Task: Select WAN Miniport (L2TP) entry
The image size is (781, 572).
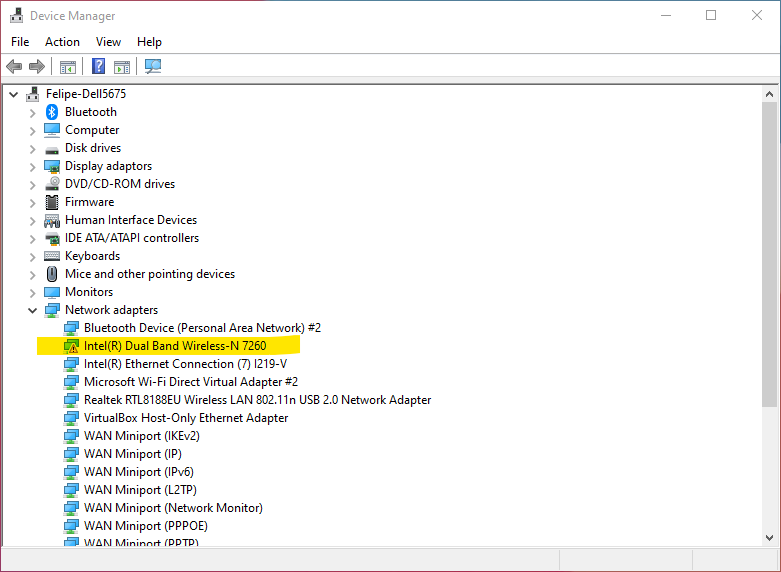Action: (140, 490)
